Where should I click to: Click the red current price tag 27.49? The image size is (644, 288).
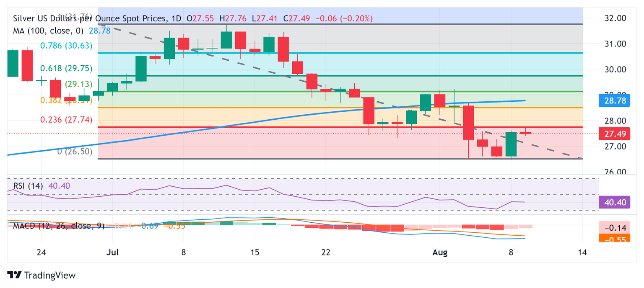(x=614, y=134)
